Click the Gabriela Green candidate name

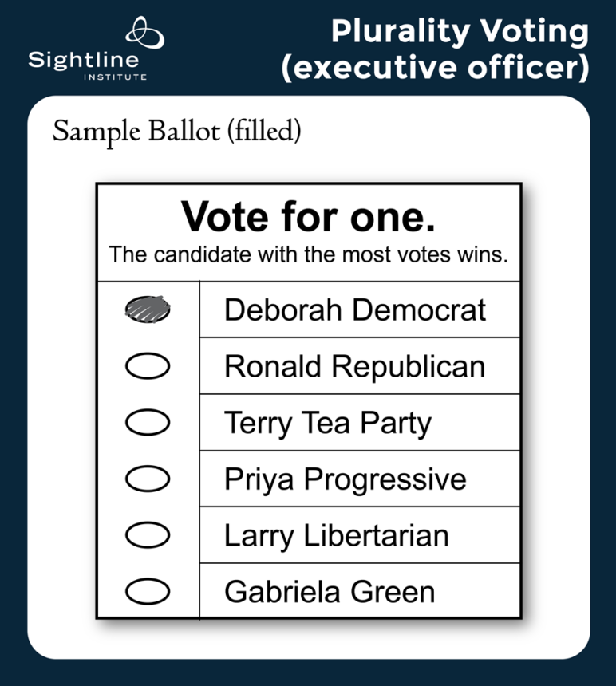tap(329, 592)
